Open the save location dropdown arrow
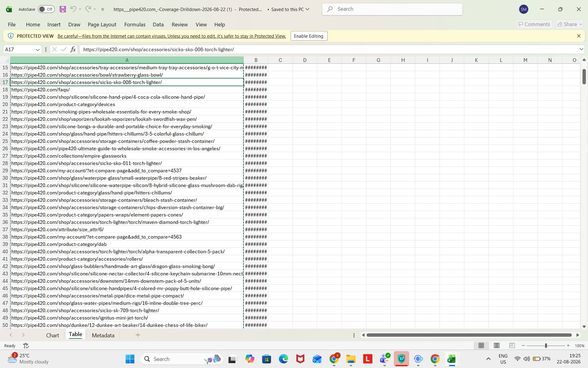The width and height of the screenshot is (588, 368). [307, 9]
